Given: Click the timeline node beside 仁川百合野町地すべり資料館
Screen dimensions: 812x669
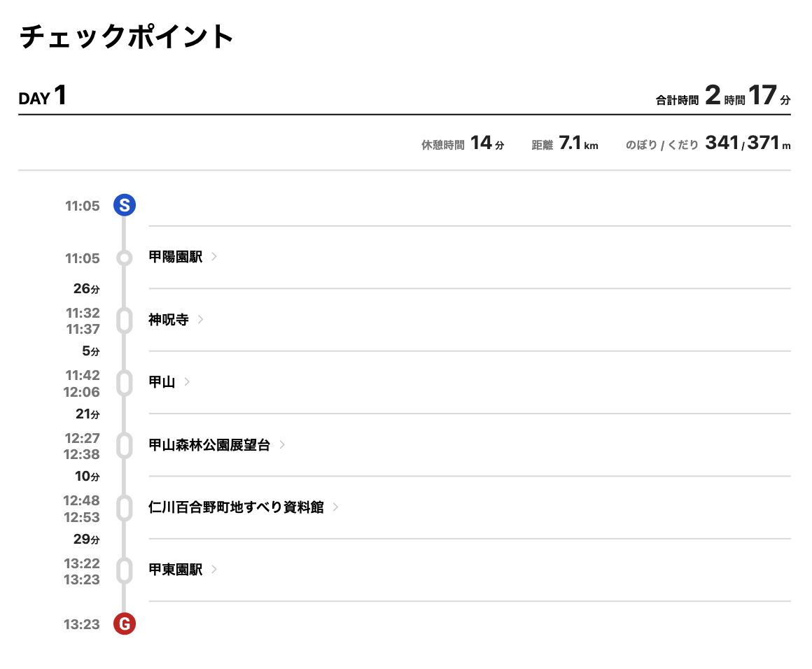Looking at the screenshot, I should [x=125, y=508].
